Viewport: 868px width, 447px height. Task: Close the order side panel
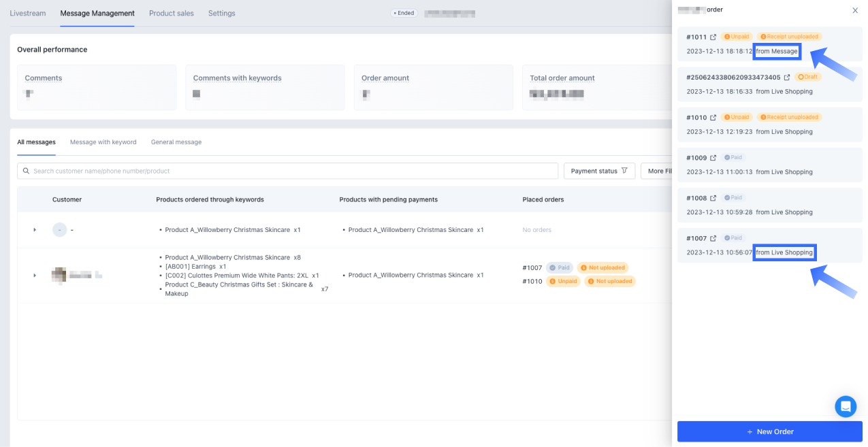[x=855, y=10]
